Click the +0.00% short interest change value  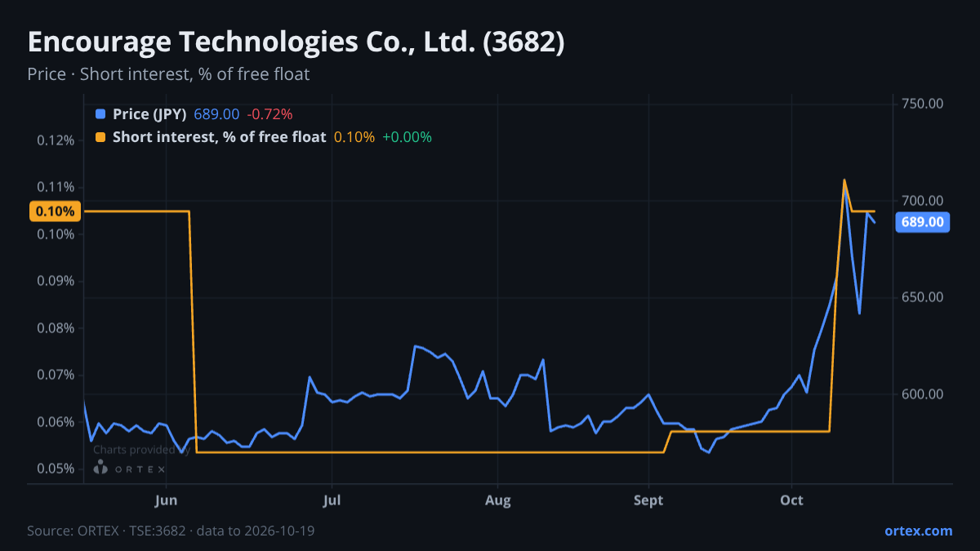coord(407,137)
